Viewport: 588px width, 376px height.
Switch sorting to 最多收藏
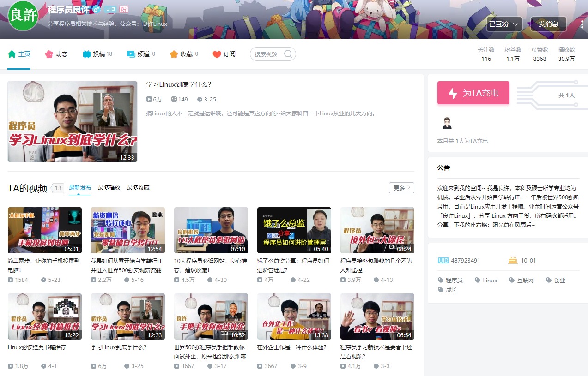coord(138,188)
